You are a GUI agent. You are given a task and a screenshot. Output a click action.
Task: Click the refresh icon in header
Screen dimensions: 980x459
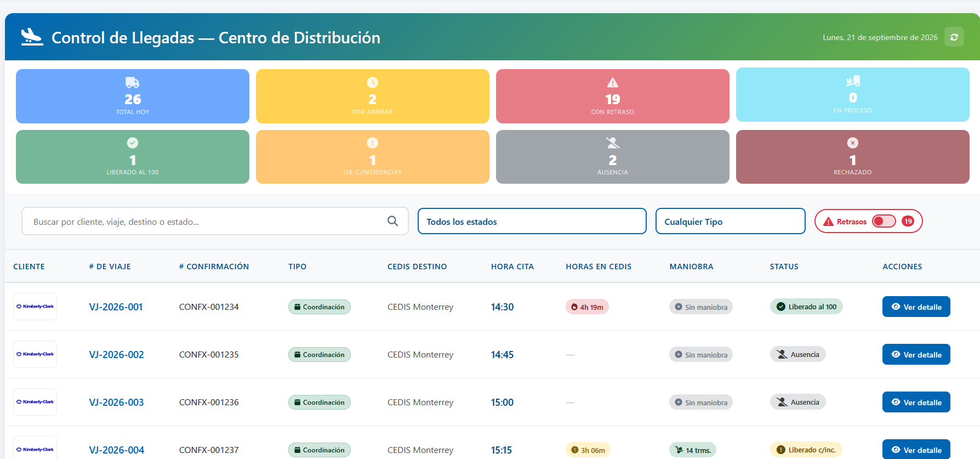954,37
